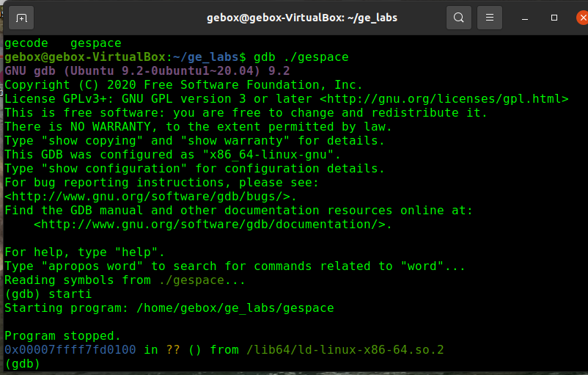Click the stopped address 0x00007ffff7fd0100
The image size is (588, 375).
tap(70, 349)
